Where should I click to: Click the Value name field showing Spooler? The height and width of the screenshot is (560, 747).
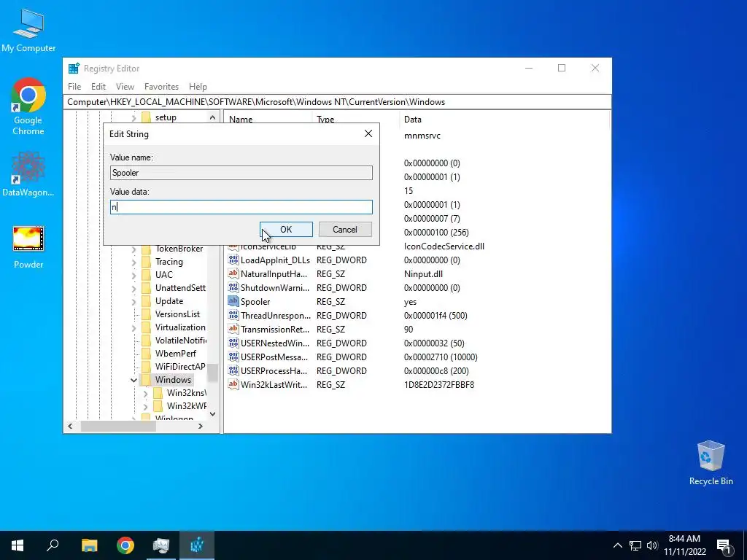click(x=241, y=173)
